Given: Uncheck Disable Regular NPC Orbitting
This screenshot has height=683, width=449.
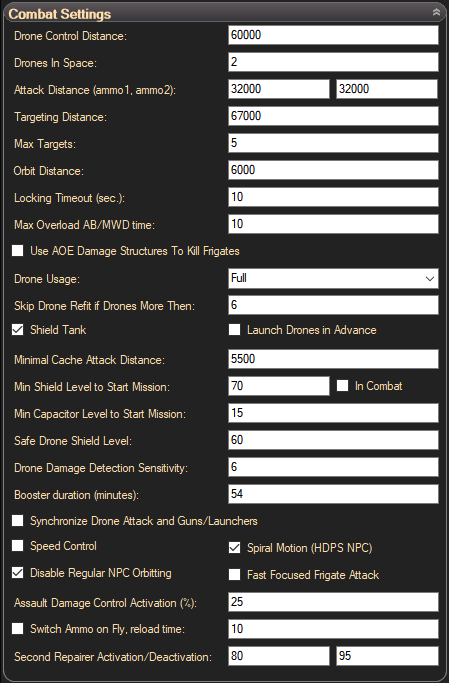Looking at the screenshot, I should click(17, 572).
